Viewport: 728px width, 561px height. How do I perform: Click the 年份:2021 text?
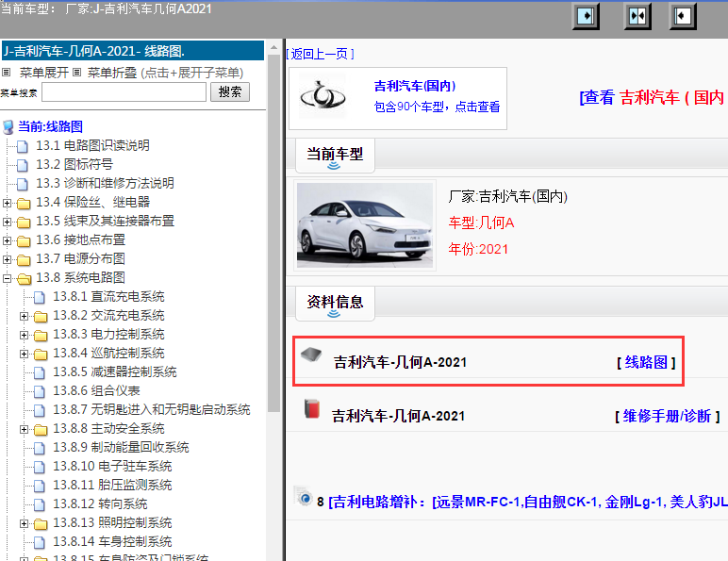[x=478, y=249]
